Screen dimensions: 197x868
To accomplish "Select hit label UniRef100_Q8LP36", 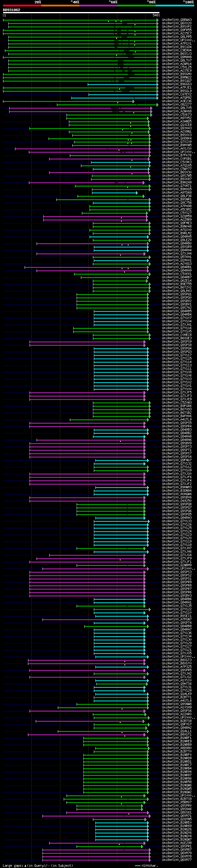I will [x=176, y=196].
